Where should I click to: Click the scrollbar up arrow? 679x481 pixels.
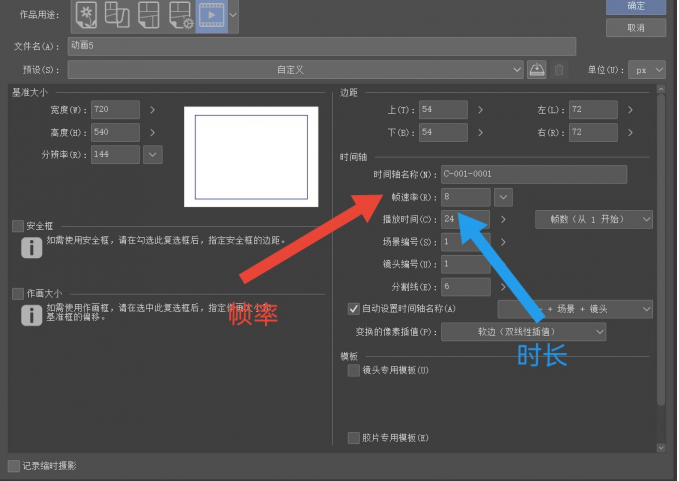tap(661, 89)
